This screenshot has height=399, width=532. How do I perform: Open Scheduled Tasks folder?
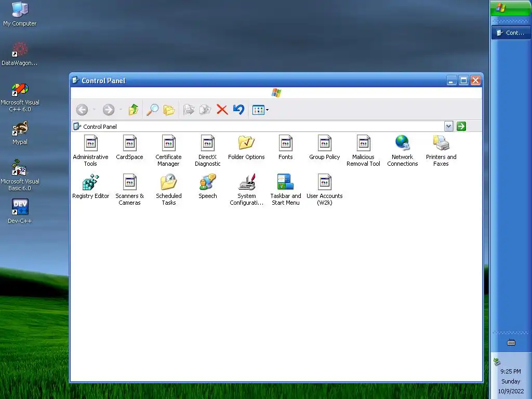pos(169,190)
